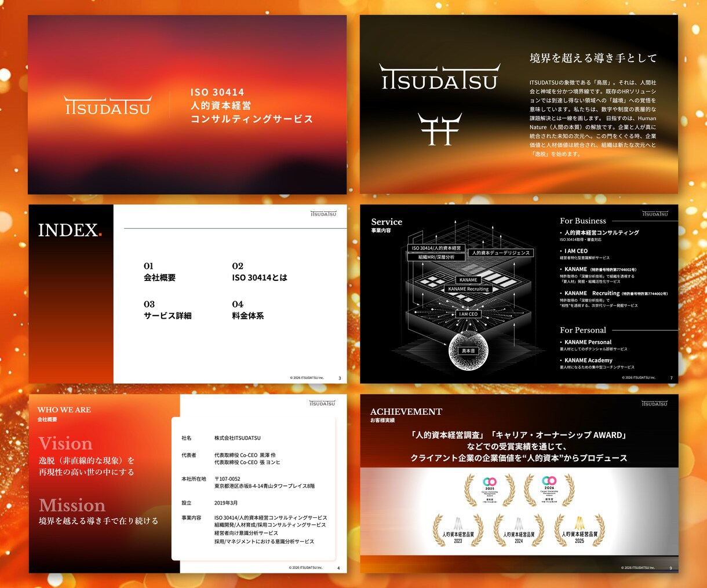Screen dimensions: 707x588
Task: Click page number 3 on the INDEX slide
Action: [340, 378]
